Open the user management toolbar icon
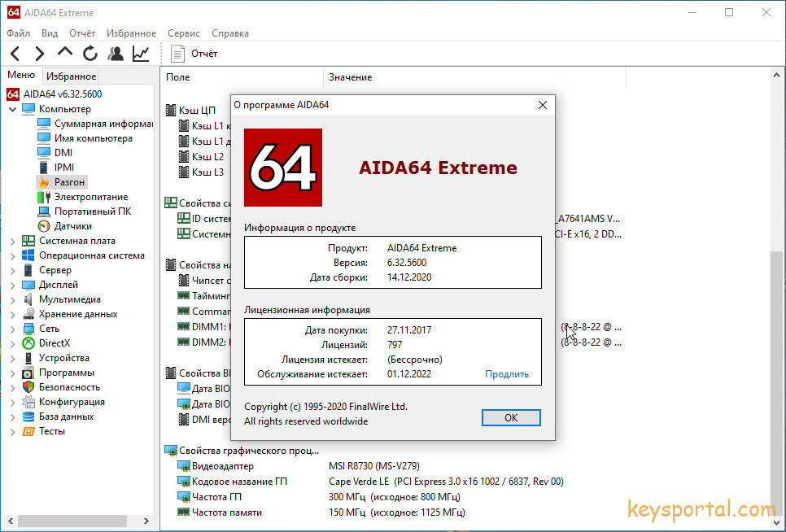Screen dimensions: 786x532 coord(116,54)
